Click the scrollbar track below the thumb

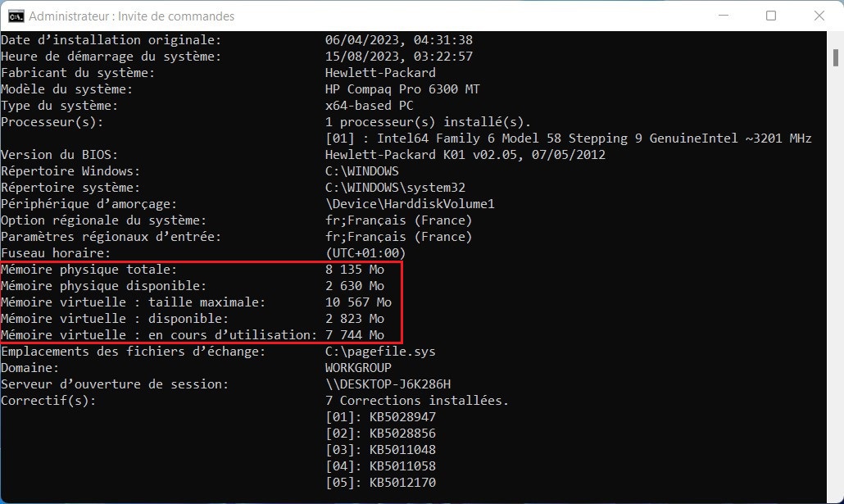pos(835,280)
